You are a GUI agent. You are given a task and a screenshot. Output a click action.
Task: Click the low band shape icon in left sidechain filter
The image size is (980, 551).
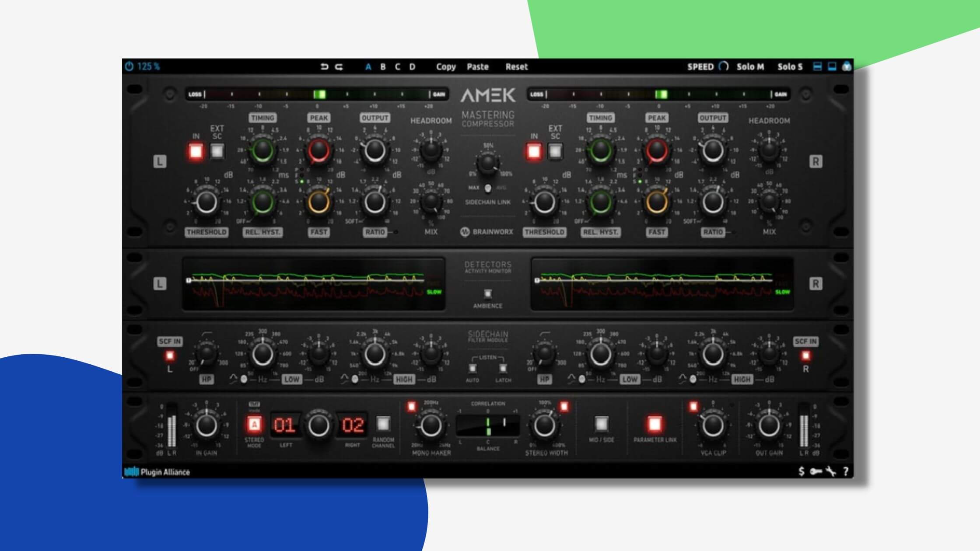[x=233, y=379]
